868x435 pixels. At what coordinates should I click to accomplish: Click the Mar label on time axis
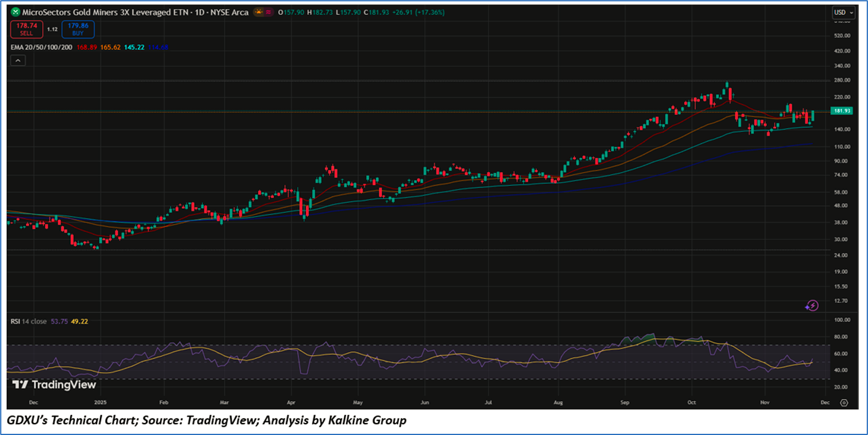(x=224, y=403)
